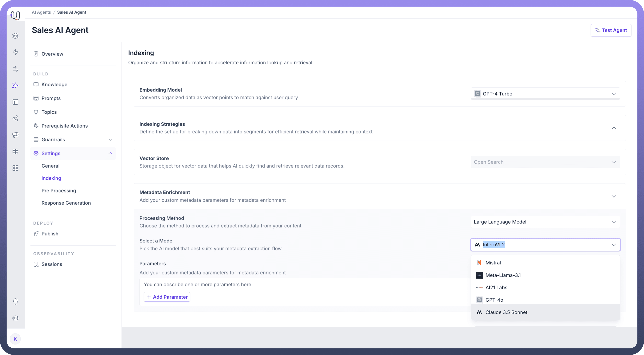Go to AI Agents breadcrumb link

41,12
